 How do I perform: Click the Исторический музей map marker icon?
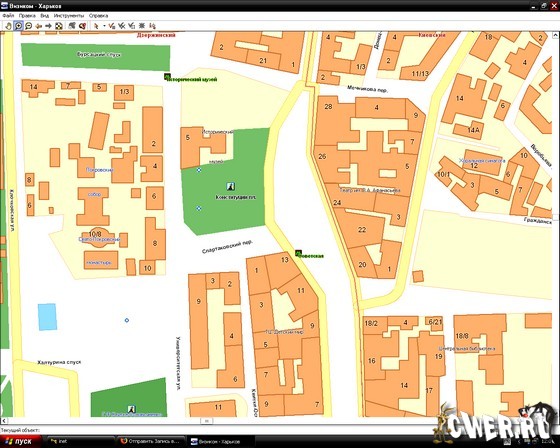[167, 77]
